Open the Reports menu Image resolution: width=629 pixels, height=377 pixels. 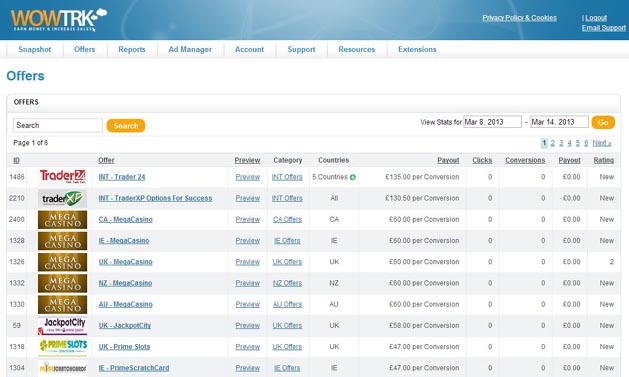[132, 49]
